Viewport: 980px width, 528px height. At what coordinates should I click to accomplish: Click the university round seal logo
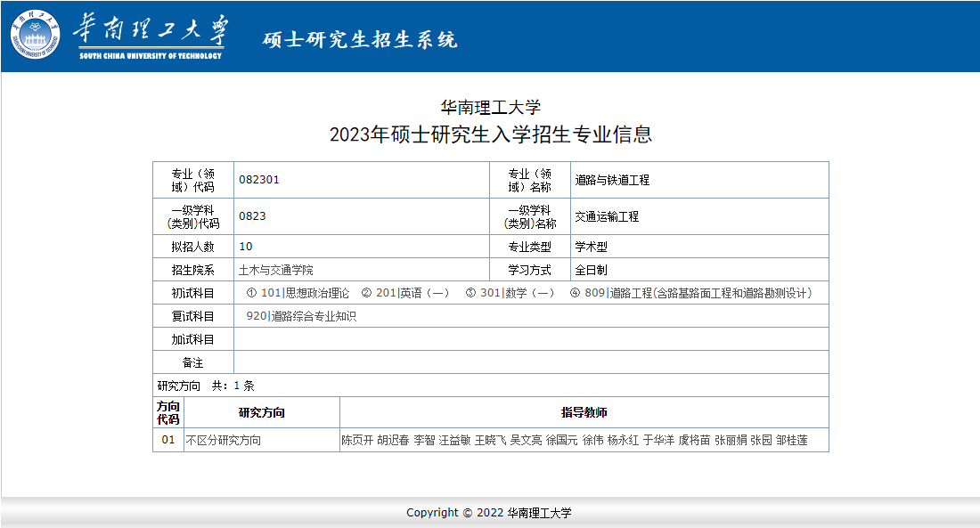pos(35,35)
